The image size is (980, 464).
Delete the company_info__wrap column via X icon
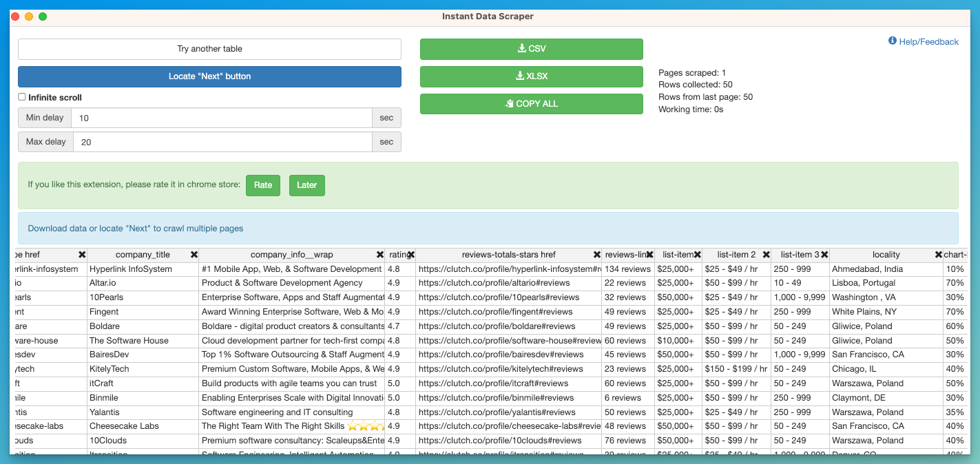[x=379, y=255]
